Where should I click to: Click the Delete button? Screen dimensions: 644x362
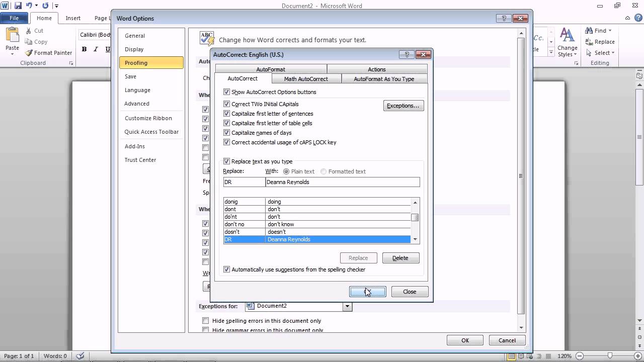click(x=400, y=258)
